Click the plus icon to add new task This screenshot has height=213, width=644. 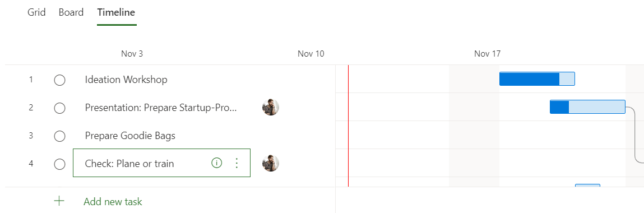[59, 201]
